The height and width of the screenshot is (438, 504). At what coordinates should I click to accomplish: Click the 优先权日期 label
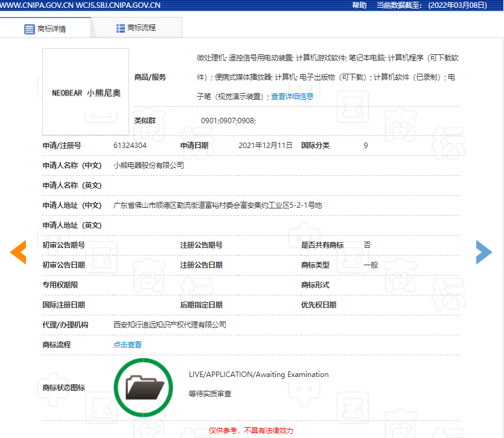[x=319, y=305]
